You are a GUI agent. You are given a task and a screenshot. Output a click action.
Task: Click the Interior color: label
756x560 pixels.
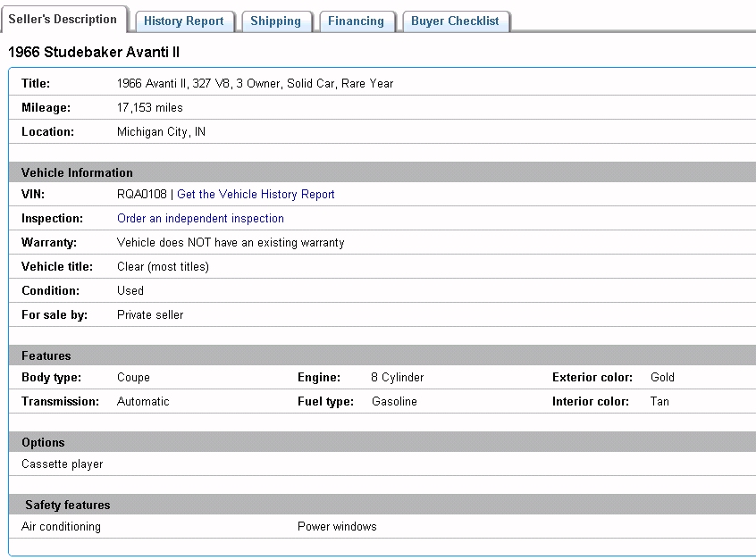(x=590, y=401)
